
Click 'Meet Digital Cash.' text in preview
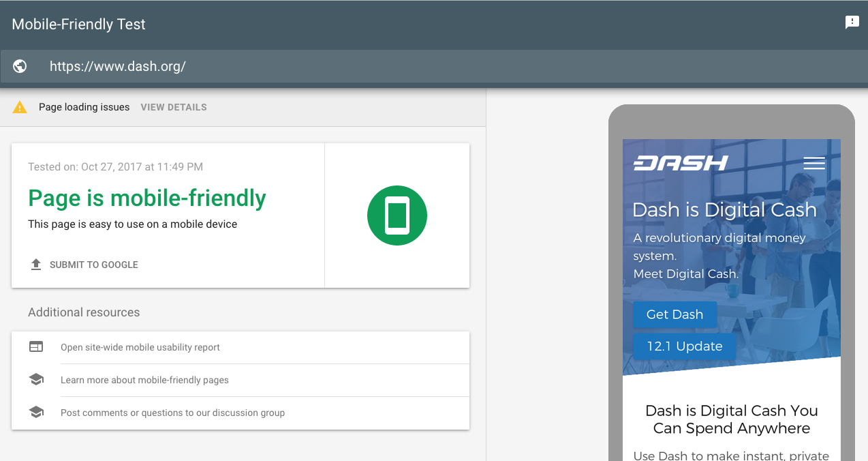point(686,274)
